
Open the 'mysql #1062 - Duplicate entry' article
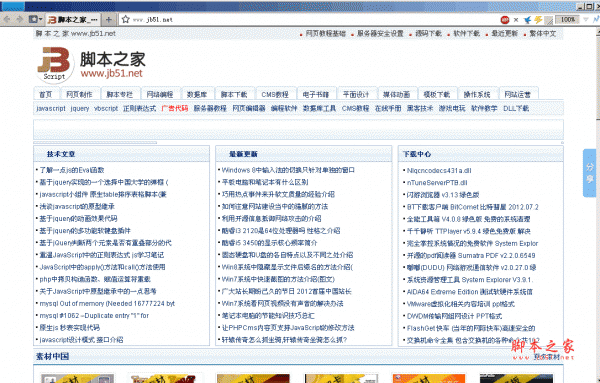[94, 316]
